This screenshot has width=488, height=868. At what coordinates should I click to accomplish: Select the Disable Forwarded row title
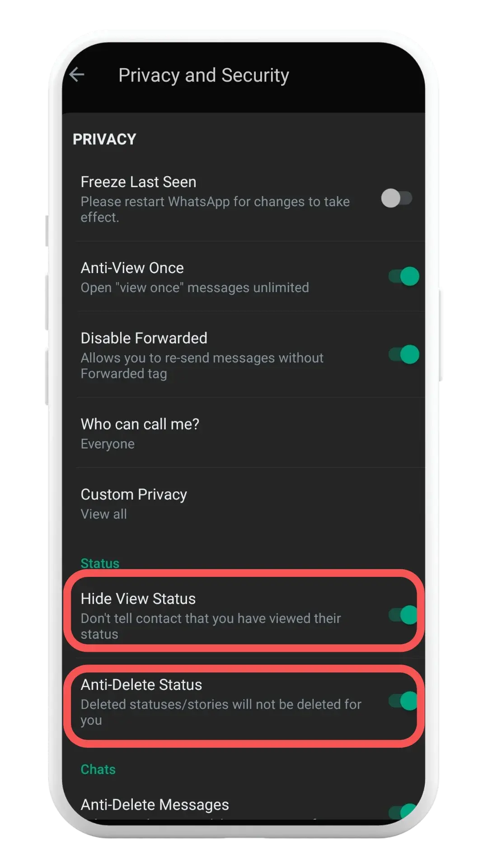[144, 338]
